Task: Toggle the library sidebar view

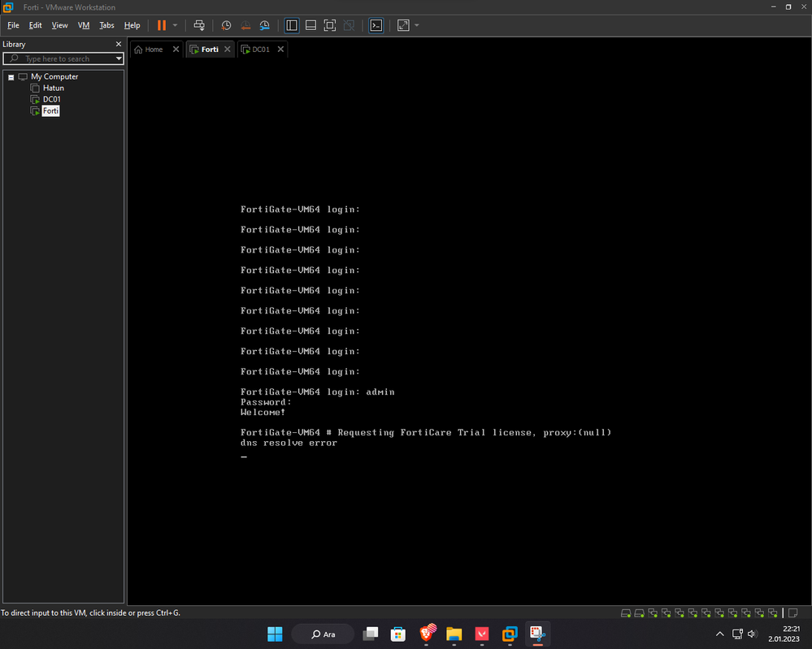Action: (292, 25)
